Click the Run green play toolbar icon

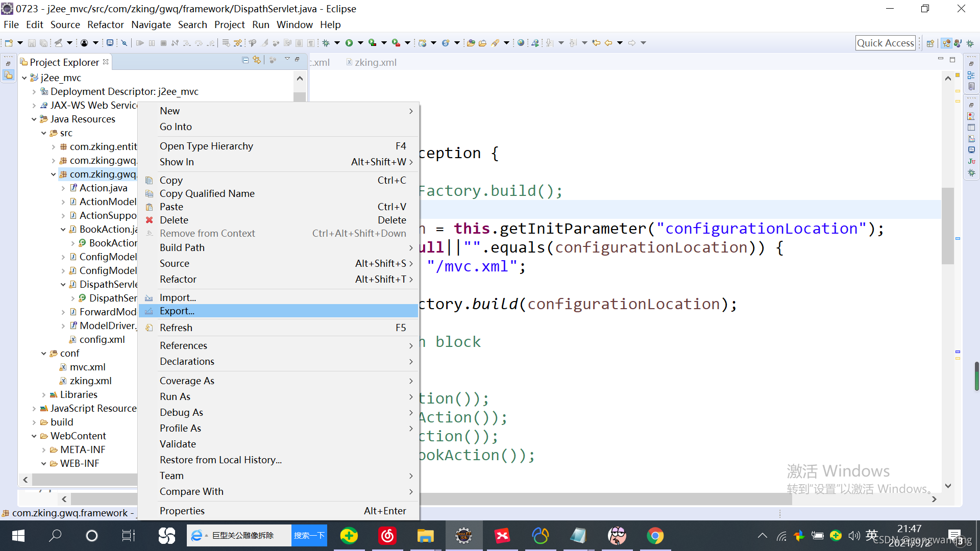pos(349,43)
